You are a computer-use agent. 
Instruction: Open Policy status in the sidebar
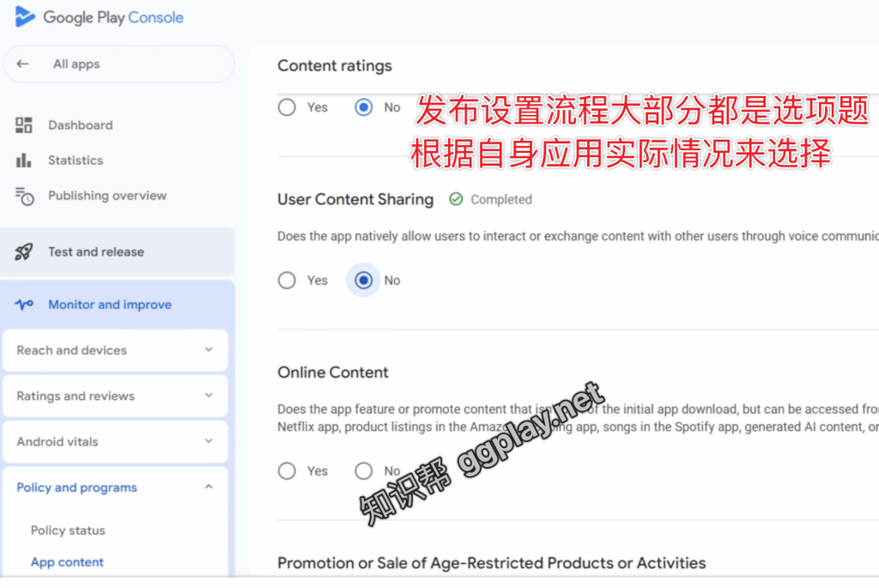(x=68, y=530)
